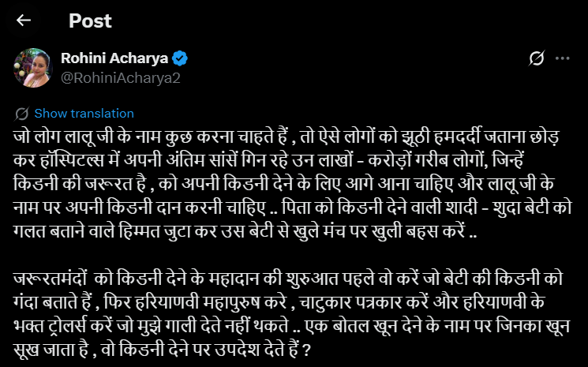
Task: Click the Post heading at the top
Action: click(90, 21)
